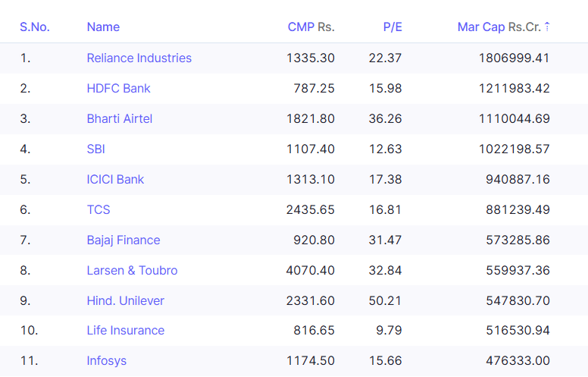This screenshot has height=377, width=588.
Task: Open the Reliance Industries company link
Action: coord(139,58)
